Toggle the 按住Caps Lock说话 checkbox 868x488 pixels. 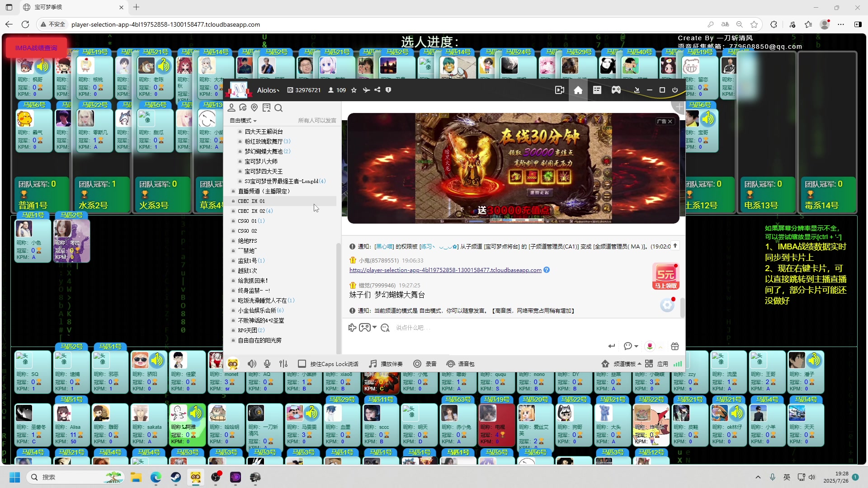click(x=302, y=364)
